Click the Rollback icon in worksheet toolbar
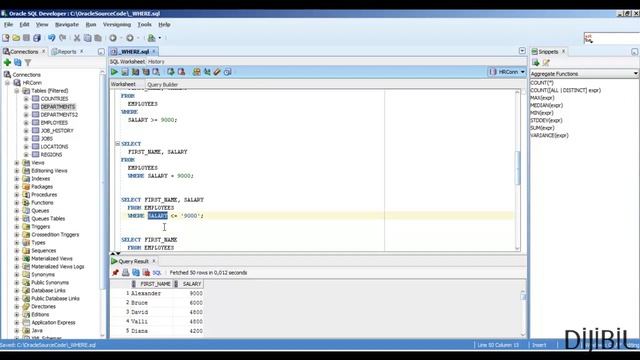640x360 pixels. (x=181, y=72)
